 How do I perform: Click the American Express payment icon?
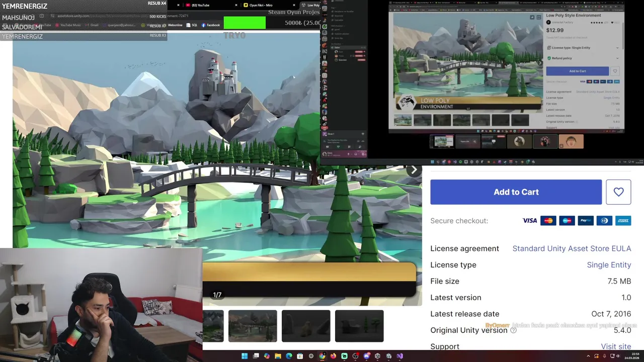point(623,221)
